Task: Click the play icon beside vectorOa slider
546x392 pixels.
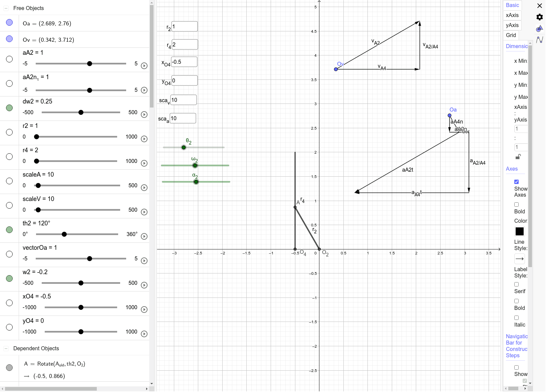Action: click(144, 261)
